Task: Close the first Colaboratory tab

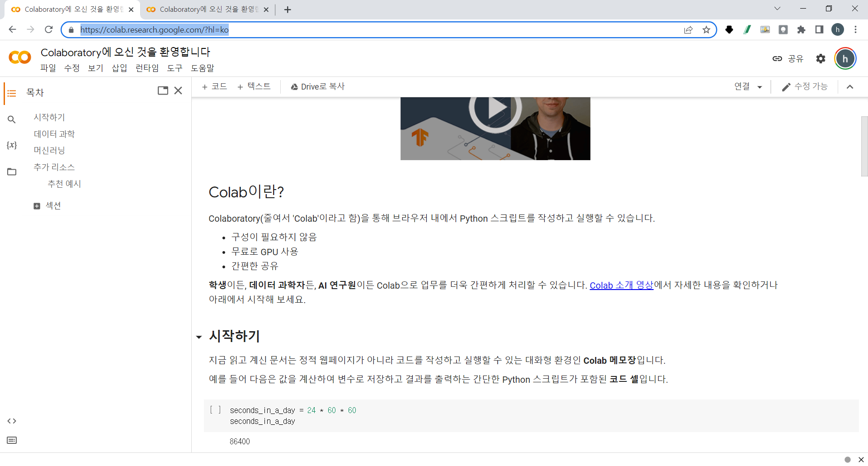Action: click(x=131, y=10)
